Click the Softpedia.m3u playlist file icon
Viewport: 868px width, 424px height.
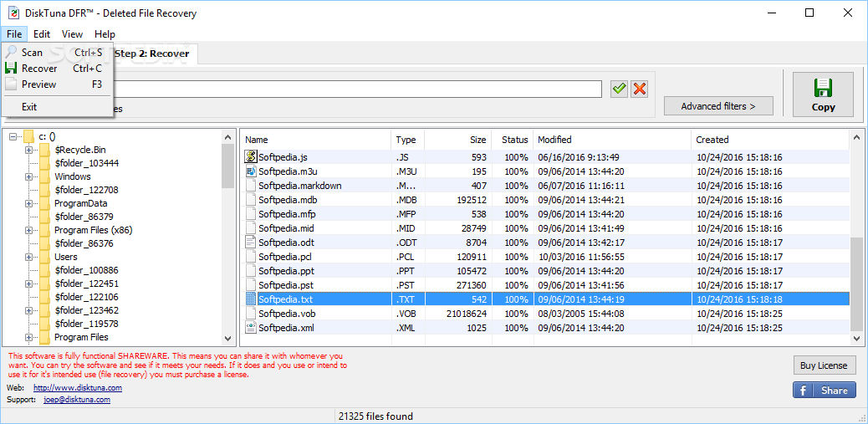click(x=251, y=171)
